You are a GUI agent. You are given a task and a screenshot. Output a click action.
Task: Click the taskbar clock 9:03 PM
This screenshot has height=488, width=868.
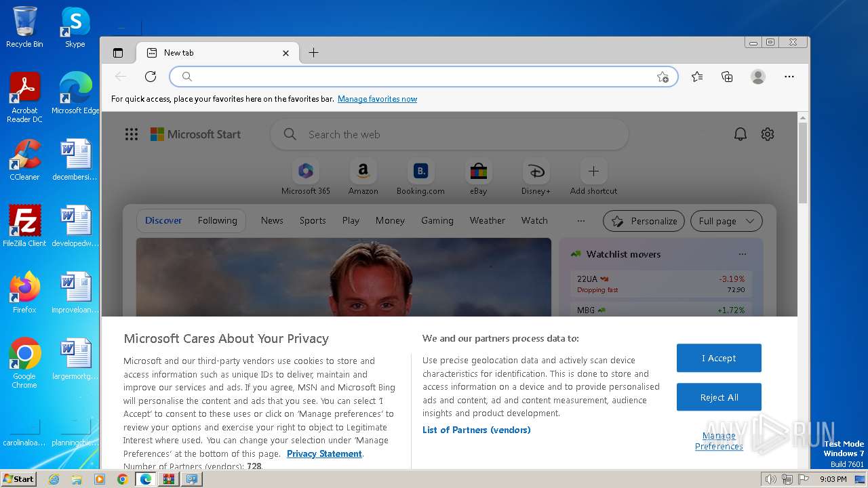tap(833, 479)
